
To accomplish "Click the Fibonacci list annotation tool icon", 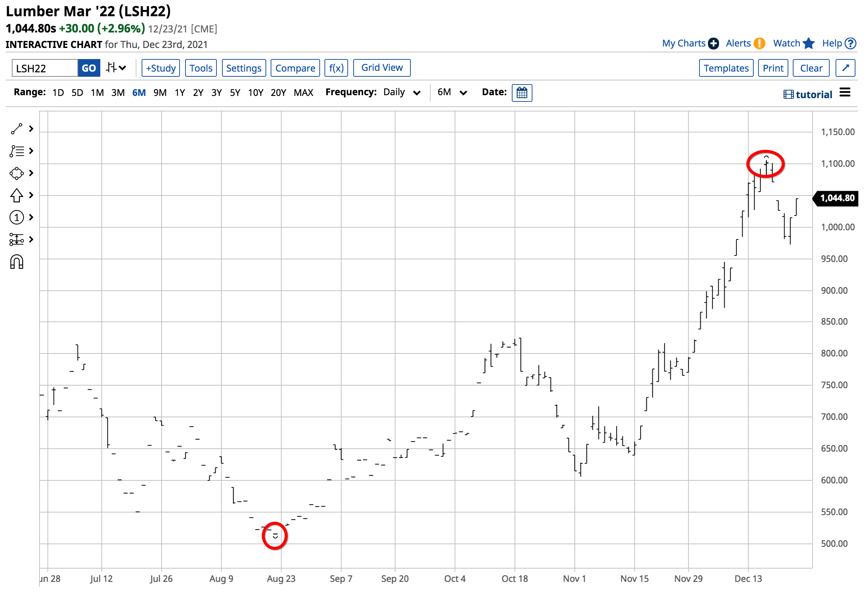I will (x=17, y=152).
